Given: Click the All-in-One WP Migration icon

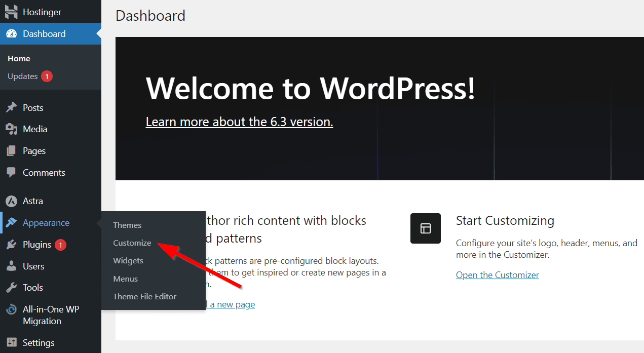Looking at the screenshot, I should (x=11, y=309).
